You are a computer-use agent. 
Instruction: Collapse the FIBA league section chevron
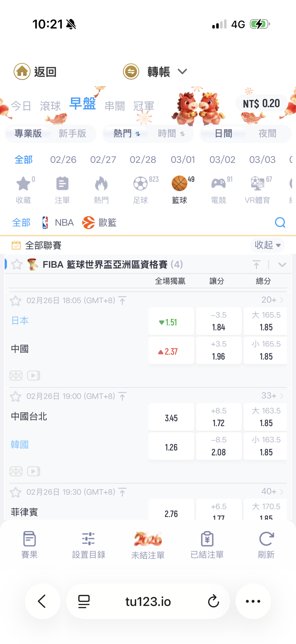[282, 265]
